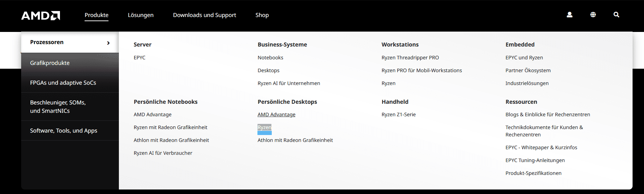
Task: Select Beschleuniger, SOMs, und SmartNICs
Action: point(70,107)
